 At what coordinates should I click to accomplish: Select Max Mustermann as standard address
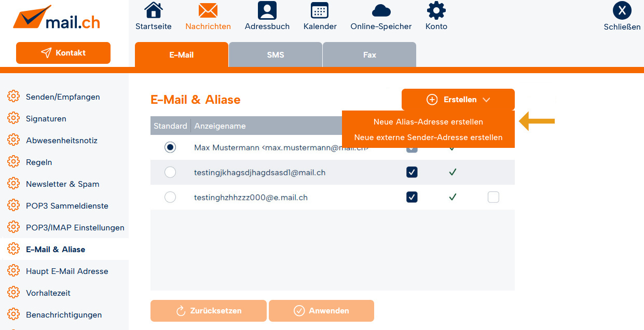tap(170, 147)
